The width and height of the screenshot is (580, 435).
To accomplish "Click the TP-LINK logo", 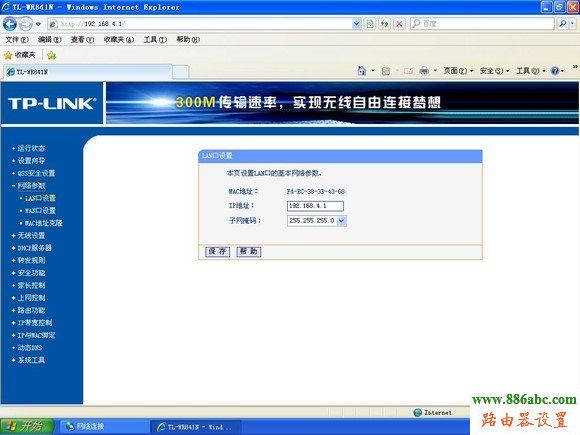I will pyautogui.click(x=52, y=104).
